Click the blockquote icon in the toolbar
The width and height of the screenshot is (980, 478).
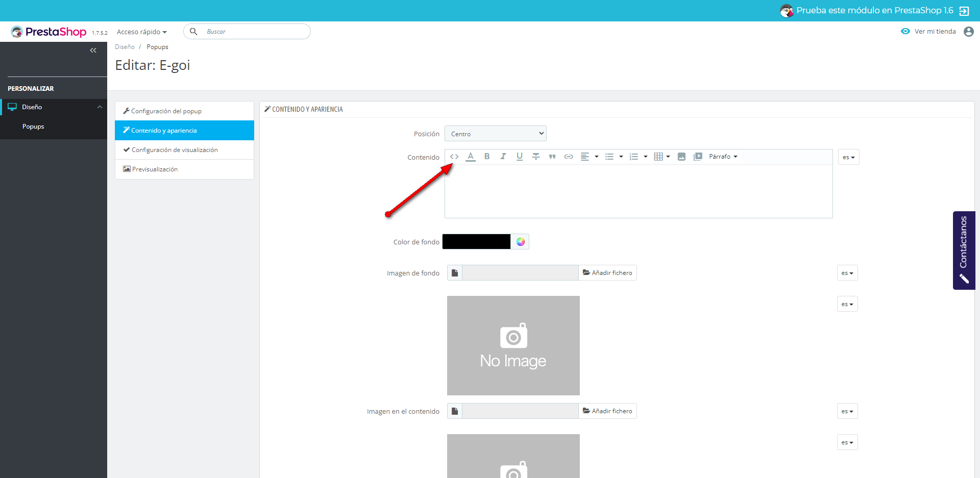552,157
